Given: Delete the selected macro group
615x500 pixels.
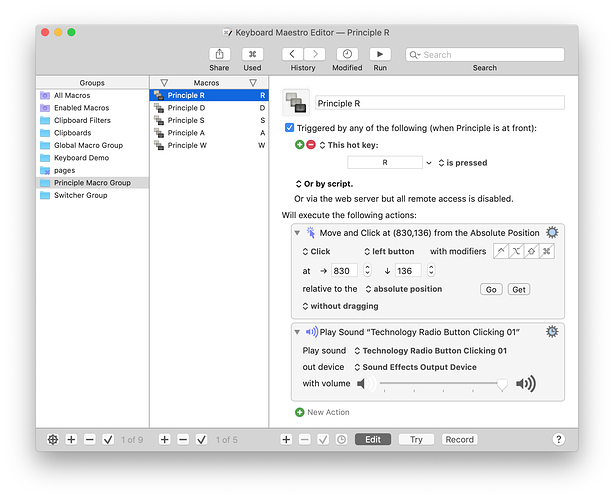Looking at the screenshot, I should click(89, 440).
